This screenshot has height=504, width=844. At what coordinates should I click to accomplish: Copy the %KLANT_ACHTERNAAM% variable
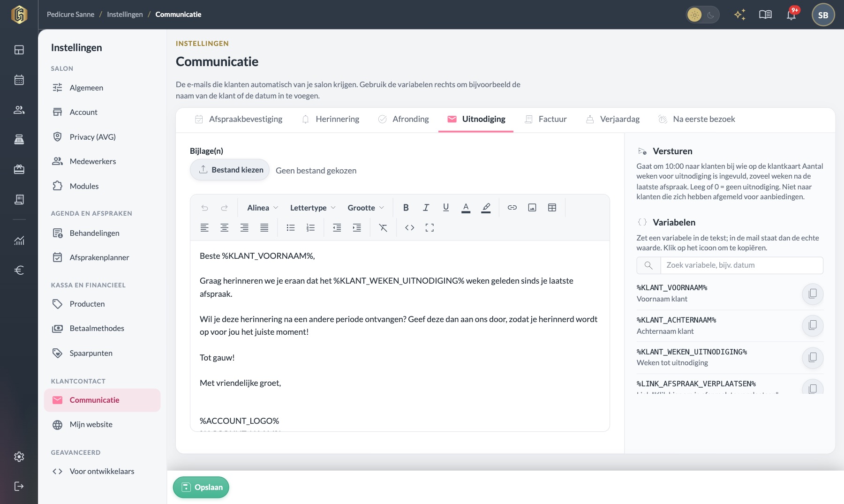point(813,325)
